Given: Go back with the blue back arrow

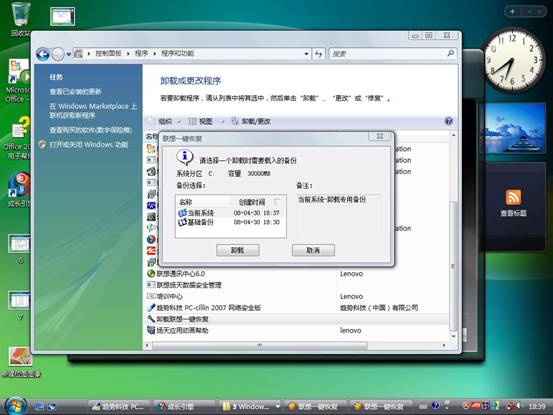Looking at the screenshot, I should 43,54.
